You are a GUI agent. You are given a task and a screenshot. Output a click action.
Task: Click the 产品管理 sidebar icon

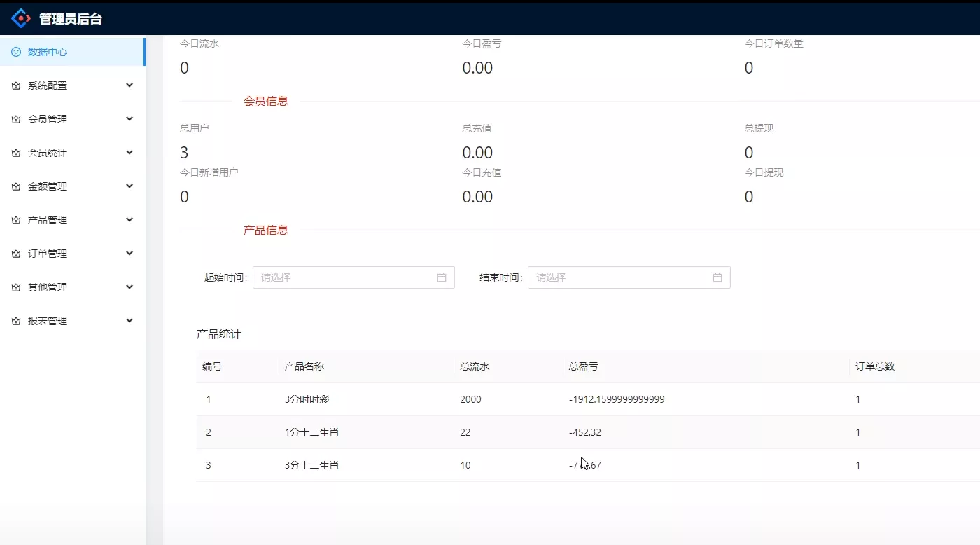point(15,219)
